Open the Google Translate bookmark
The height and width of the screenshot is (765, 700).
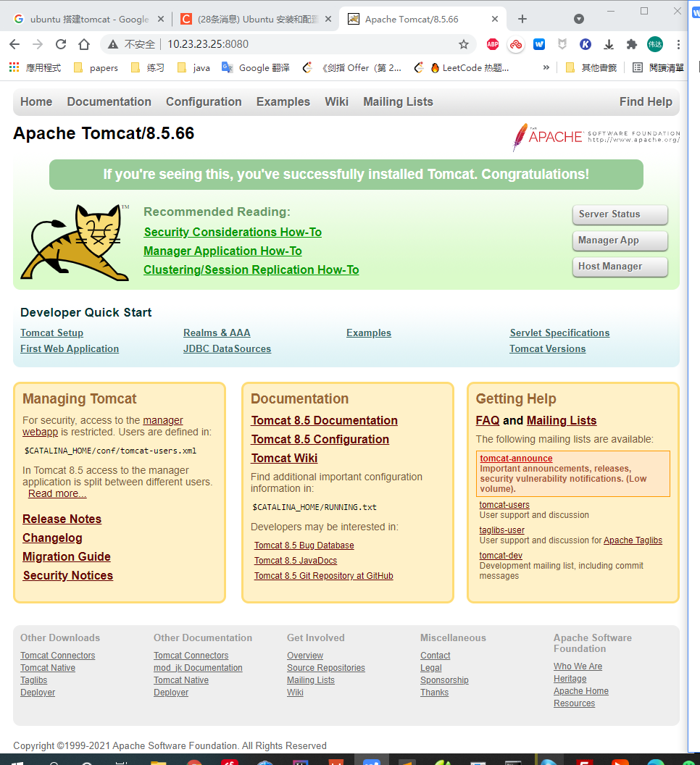pyautogui.click(x=255, y=68)
